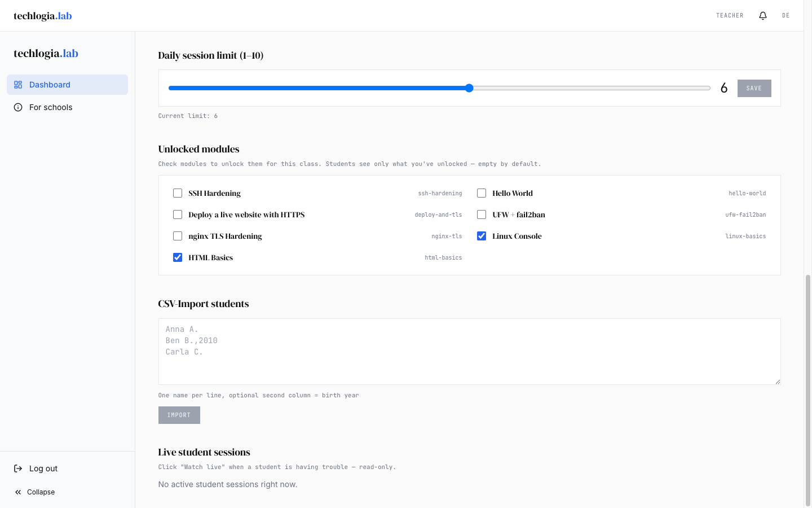Click the hello-world slug text
812x508 pixels.
[x=747, y=193]
